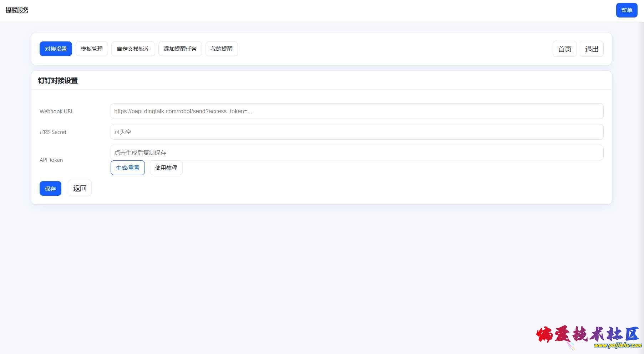Log out using the 退出 button
Image resolution: width=644 pixels, height=354 pixels.
click(591, 49)
